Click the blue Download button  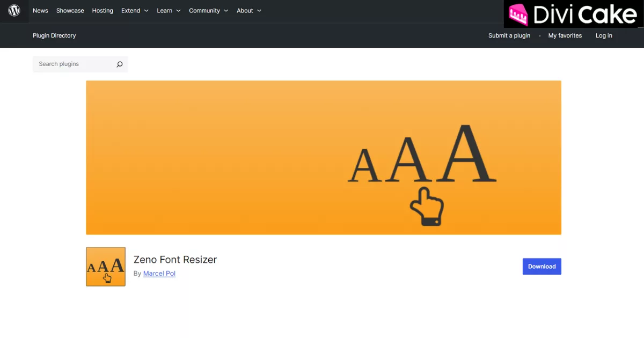point(542,267)
